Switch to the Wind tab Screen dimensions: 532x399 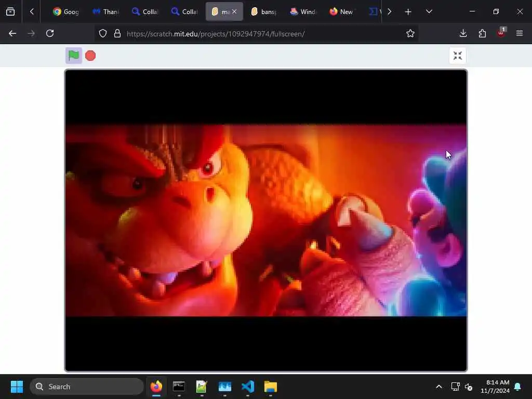[303, 12]
